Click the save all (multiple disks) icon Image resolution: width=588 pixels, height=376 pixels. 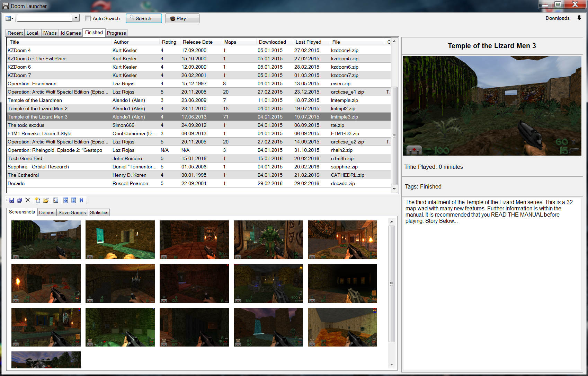20,200
